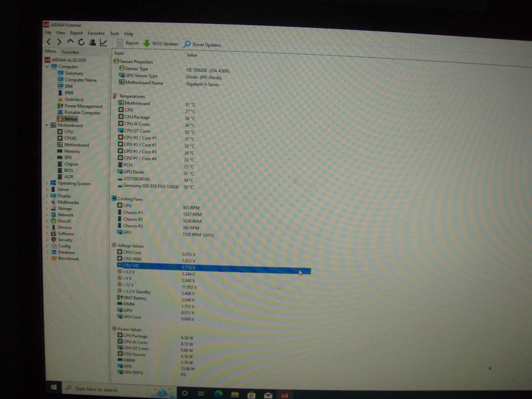Open File Explorer from taskbar
The height and width of the screenshot is (399, 532).
[234, 394]
